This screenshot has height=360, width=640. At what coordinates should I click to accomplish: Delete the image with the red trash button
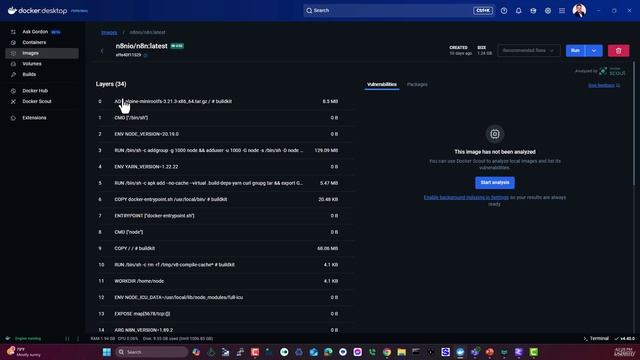point(618,51)
